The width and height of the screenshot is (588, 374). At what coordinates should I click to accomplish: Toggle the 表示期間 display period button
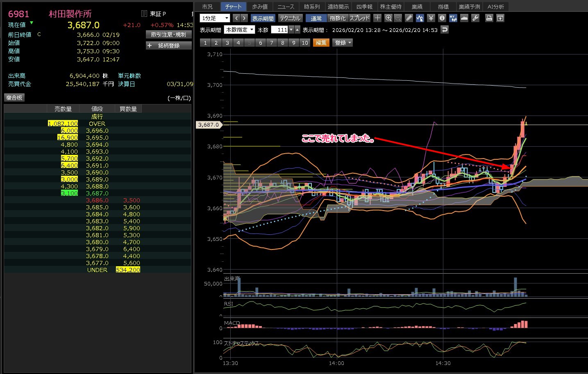263,18
